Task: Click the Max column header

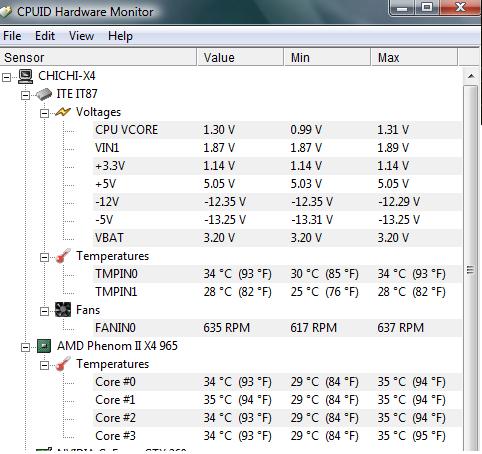Action: pos(414,57)
